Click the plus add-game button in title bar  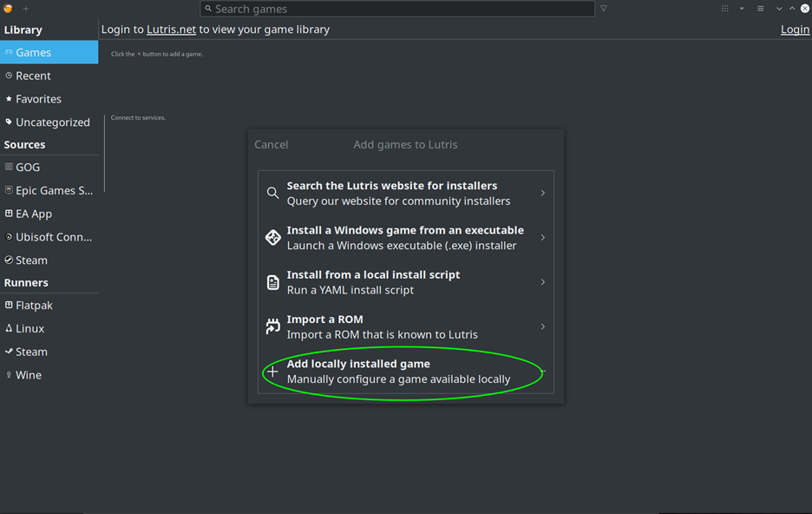point(26,9)
